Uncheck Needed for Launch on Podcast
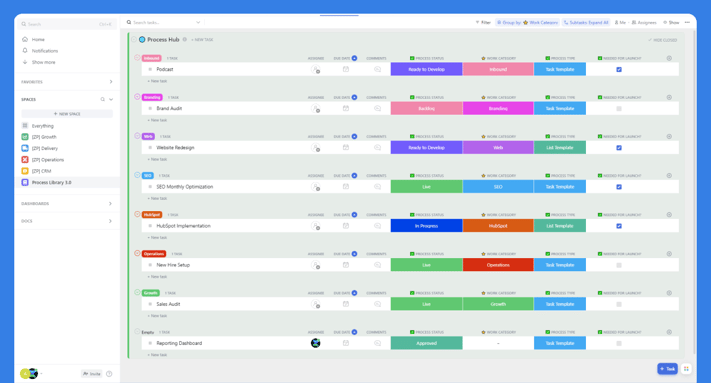Image resolution: width=711 pixels, height=383 pixels. [x=619, y=69]
